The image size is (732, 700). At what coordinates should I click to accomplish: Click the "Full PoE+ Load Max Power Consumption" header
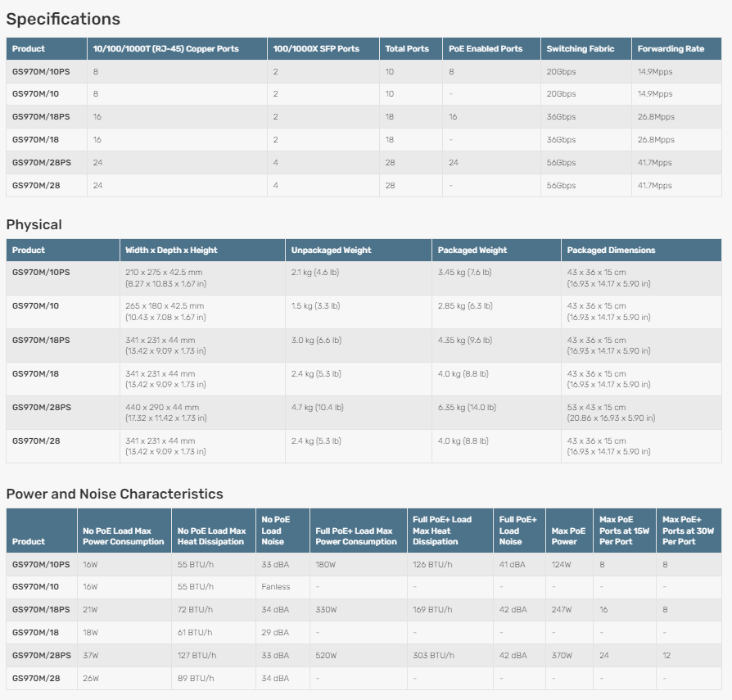point(356,536)
